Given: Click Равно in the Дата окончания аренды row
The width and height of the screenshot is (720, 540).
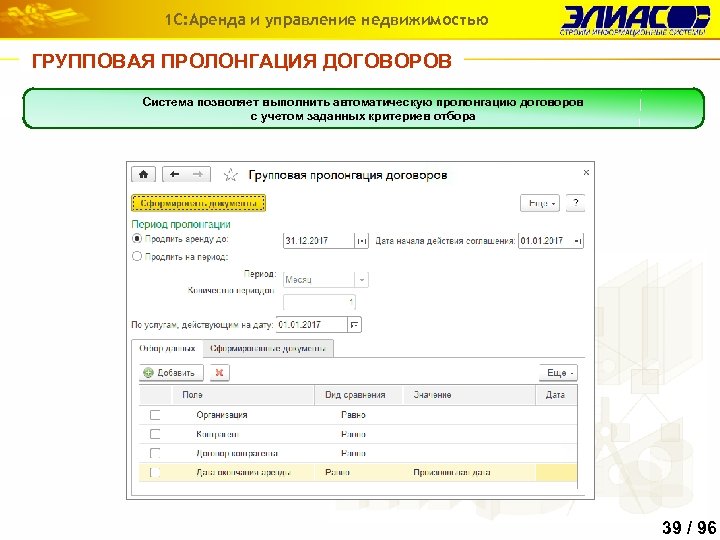Looking at the screenshot, I should (338, 472).
